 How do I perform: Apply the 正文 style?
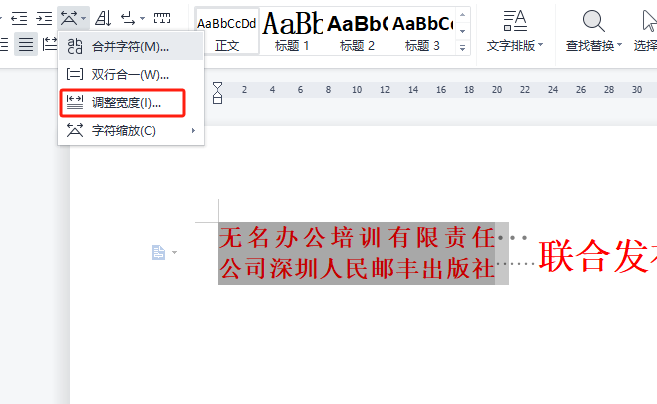pyautogui.click(x=227, y=31)
